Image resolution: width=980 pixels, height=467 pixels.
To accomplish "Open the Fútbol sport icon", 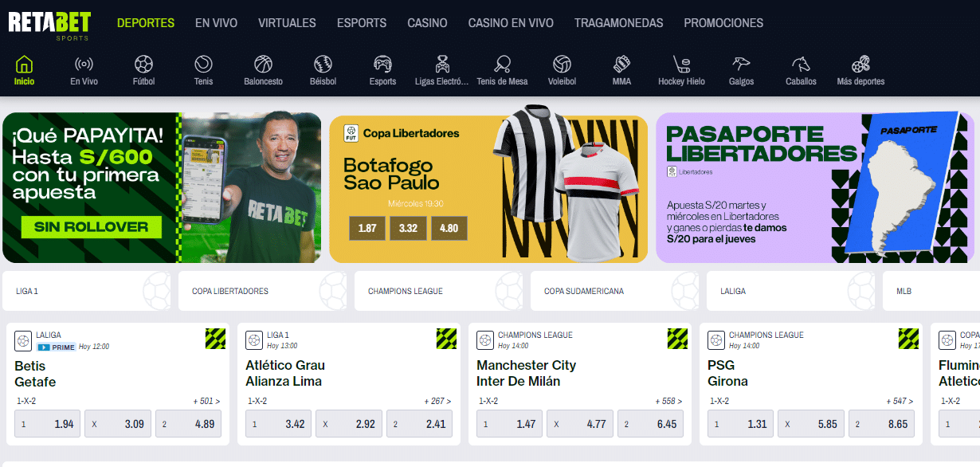I will (x=143, y=64).
